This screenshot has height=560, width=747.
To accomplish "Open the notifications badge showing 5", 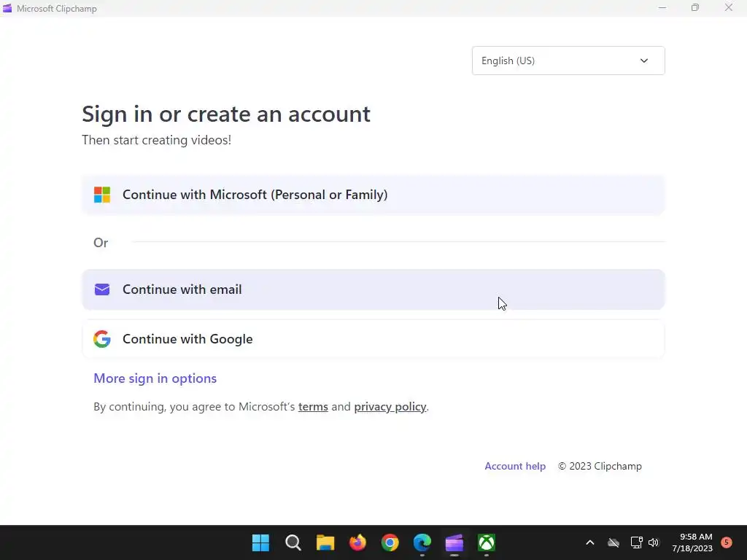I will coord(727,542).
